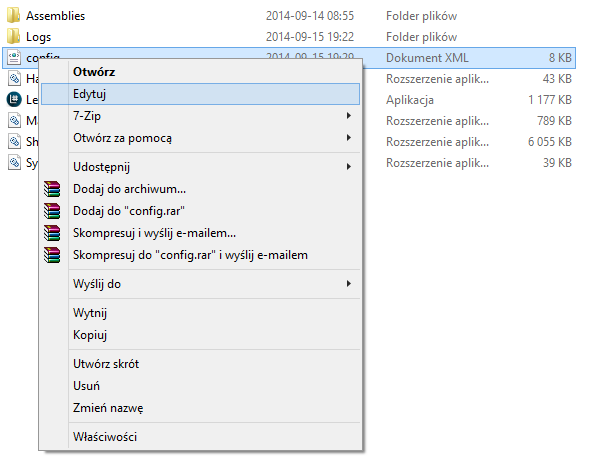Click the Dokument XML type cell
The image size is (590, 469).
pyautogui.click(x=427, y=58)
